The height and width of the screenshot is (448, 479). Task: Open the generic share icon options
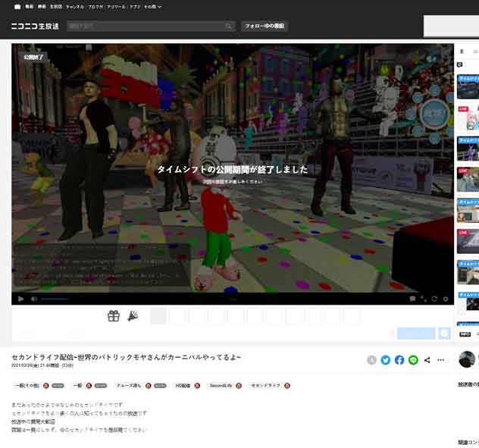(x=427, y=360)
